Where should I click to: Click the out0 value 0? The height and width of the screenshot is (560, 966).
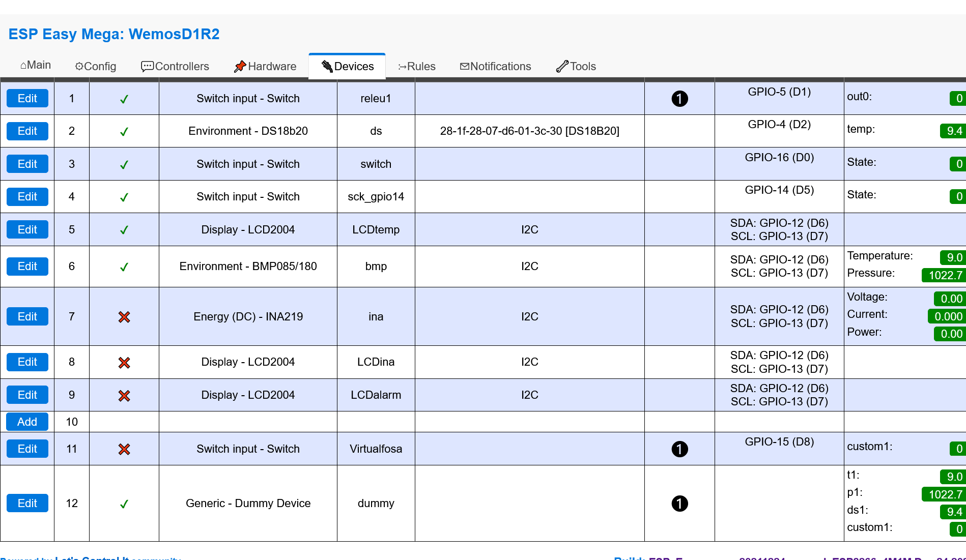[958, 98]
